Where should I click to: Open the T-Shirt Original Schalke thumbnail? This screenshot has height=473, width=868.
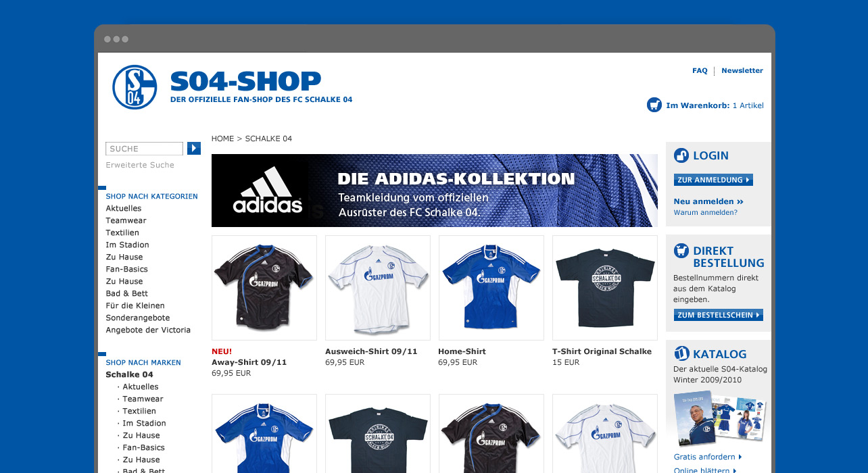pyautogui.click(x=605, y=288)
